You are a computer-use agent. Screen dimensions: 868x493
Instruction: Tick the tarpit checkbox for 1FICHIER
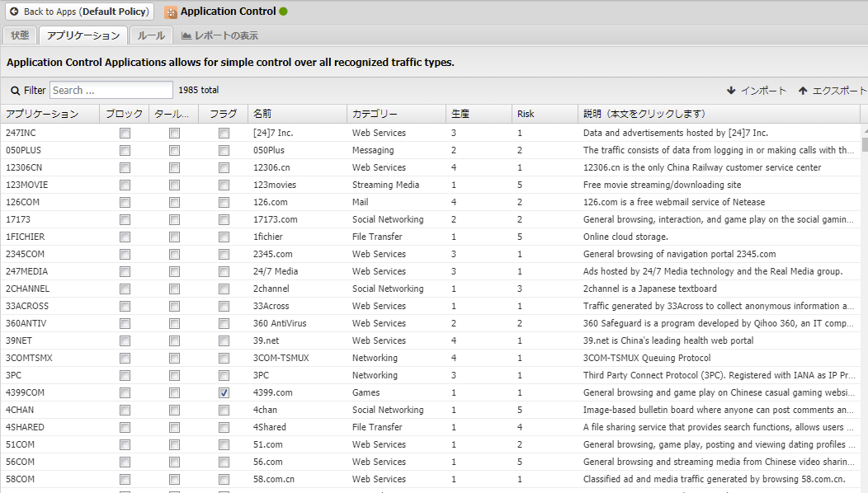[174, 237]
